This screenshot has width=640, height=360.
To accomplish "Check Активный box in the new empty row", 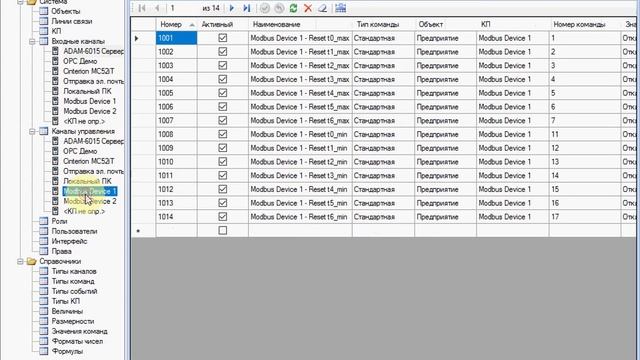I will [x=222, y=230].
